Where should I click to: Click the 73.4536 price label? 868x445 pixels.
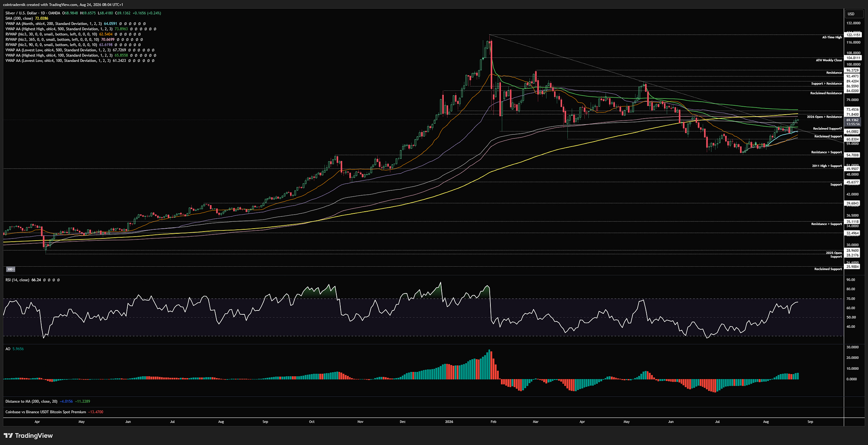click(x=852, y=110)
